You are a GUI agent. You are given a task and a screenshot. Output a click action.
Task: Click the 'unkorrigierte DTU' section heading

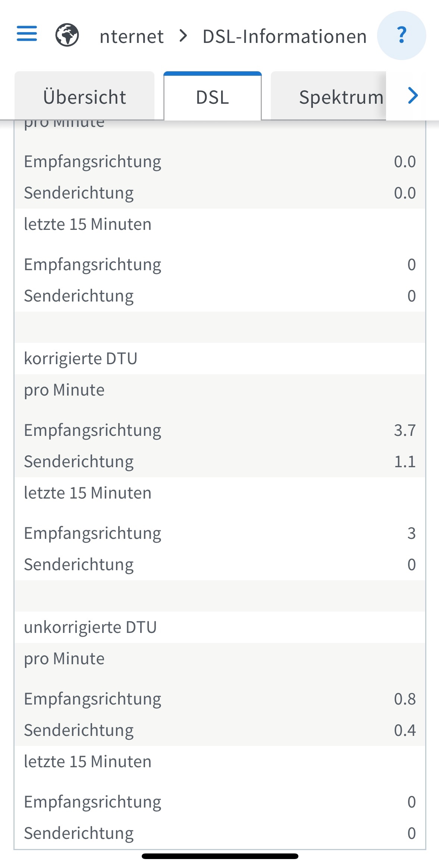[91, 627]
